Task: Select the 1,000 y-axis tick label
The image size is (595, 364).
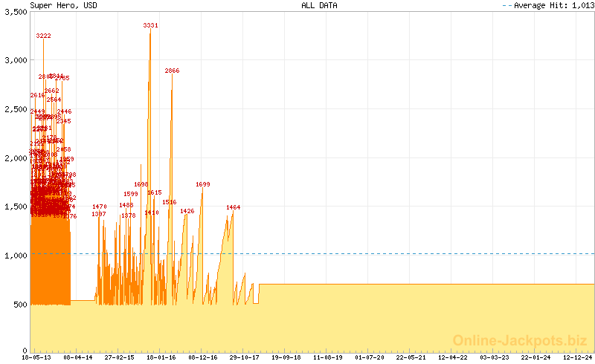Action: pos(15,256)
